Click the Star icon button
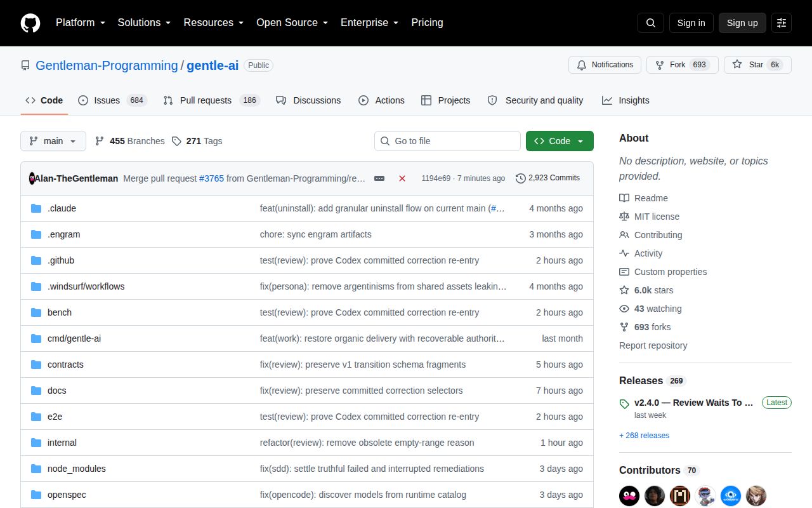812x508 pixels. (x=757, y=65)
